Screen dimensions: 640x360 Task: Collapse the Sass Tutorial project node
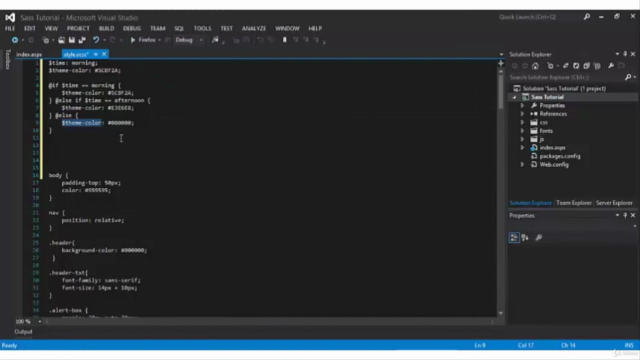coord(514,97)
